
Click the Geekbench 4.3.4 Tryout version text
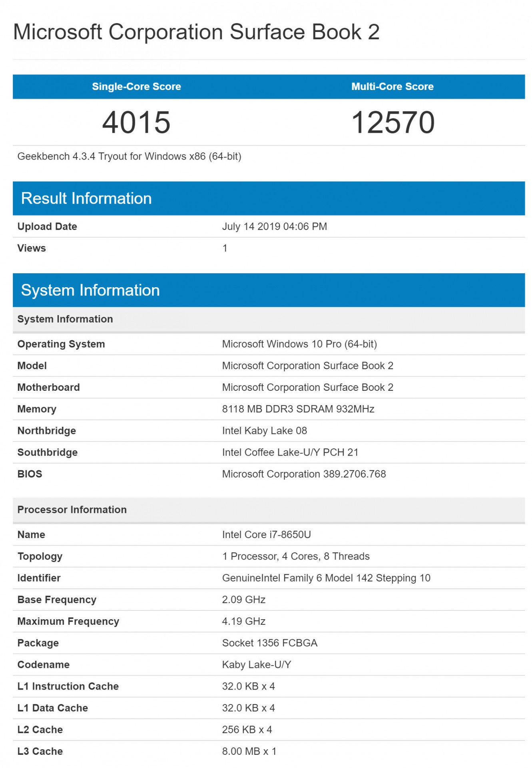click(129, 156)
